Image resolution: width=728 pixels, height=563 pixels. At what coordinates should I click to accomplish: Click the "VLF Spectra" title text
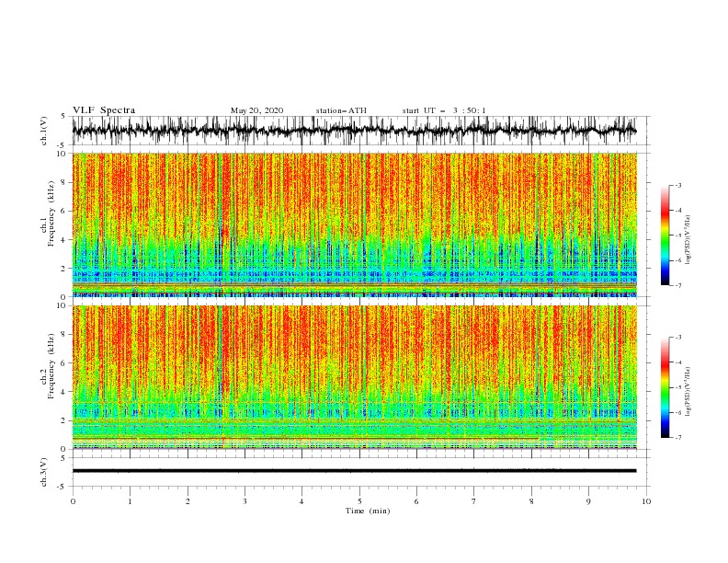[x=104, y=110]
